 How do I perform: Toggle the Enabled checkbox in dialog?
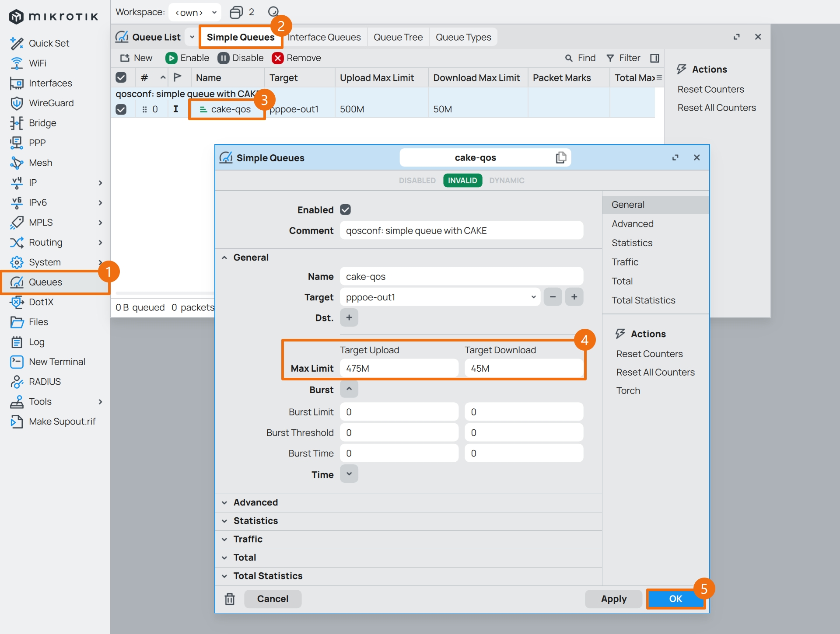tap(346, 210)
